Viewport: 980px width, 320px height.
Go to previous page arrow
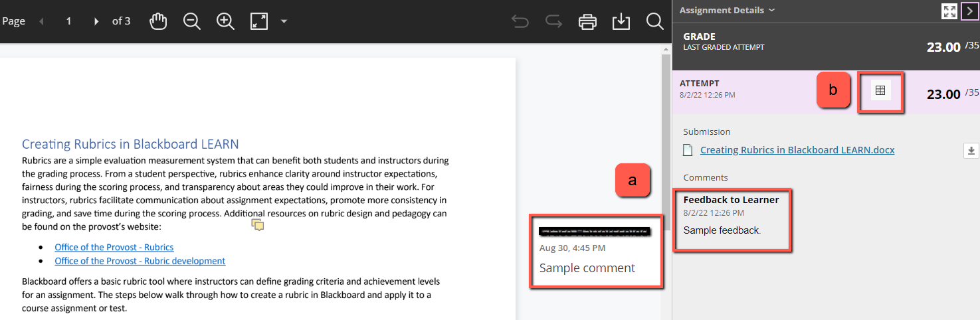pyautogui.click(x=42, y=21)
